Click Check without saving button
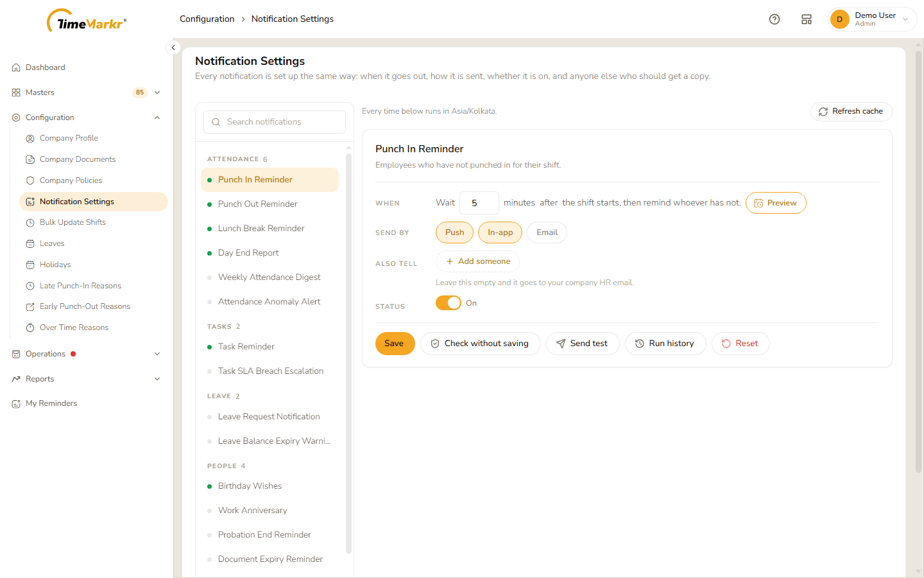The width and height of the screenshot is (924, 578). (x=480, y=344)
